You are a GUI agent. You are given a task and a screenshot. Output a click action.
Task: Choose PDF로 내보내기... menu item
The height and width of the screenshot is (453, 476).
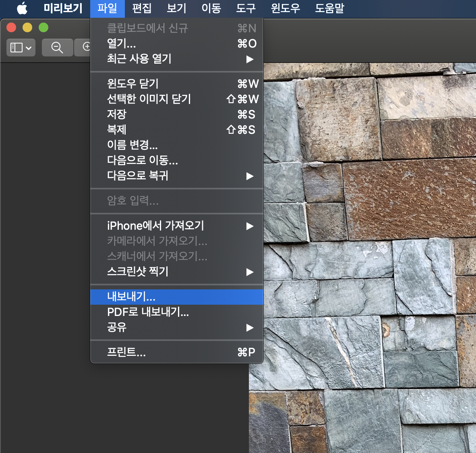coord(177,312)
